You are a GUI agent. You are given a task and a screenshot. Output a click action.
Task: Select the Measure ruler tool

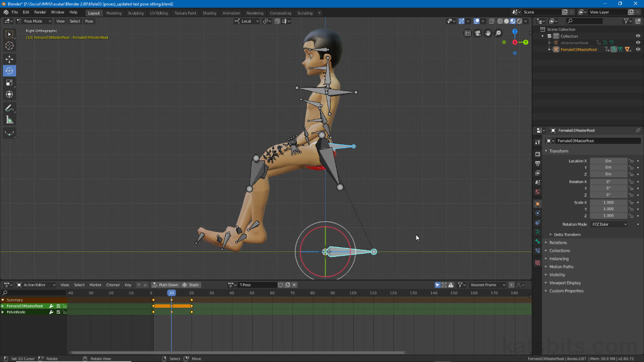click(10, 120)
